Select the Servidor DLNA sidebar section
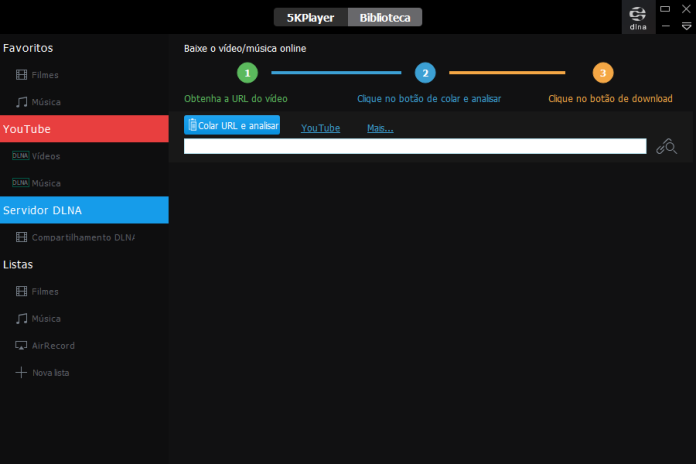 point(84,210)
